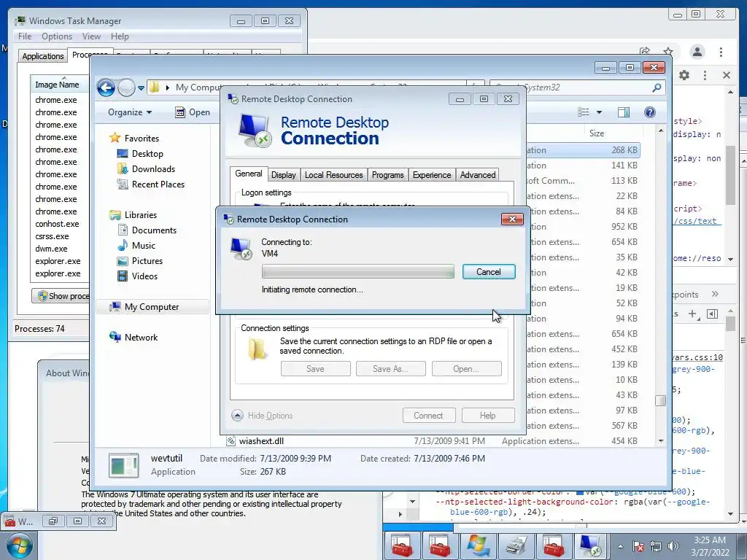The height and width of the screenshot is (560, 747).
Task: Click the connection progress bar
Action: point(357,271)
